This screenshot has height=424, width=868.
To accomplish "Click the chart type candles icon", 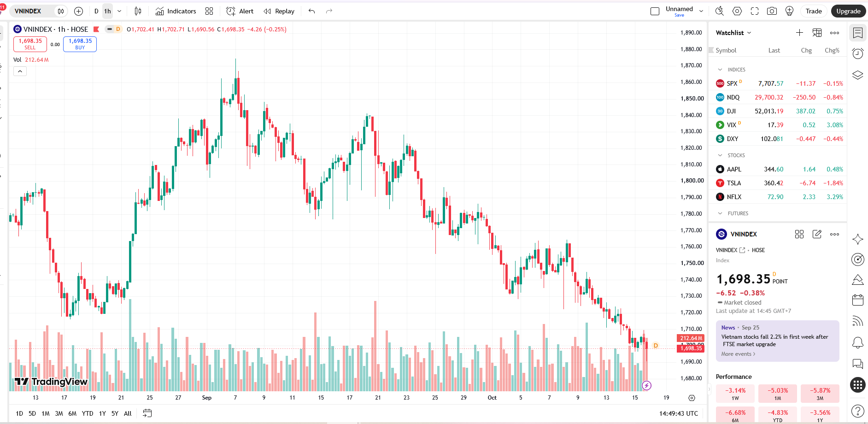I will click(x=138, y=11).
